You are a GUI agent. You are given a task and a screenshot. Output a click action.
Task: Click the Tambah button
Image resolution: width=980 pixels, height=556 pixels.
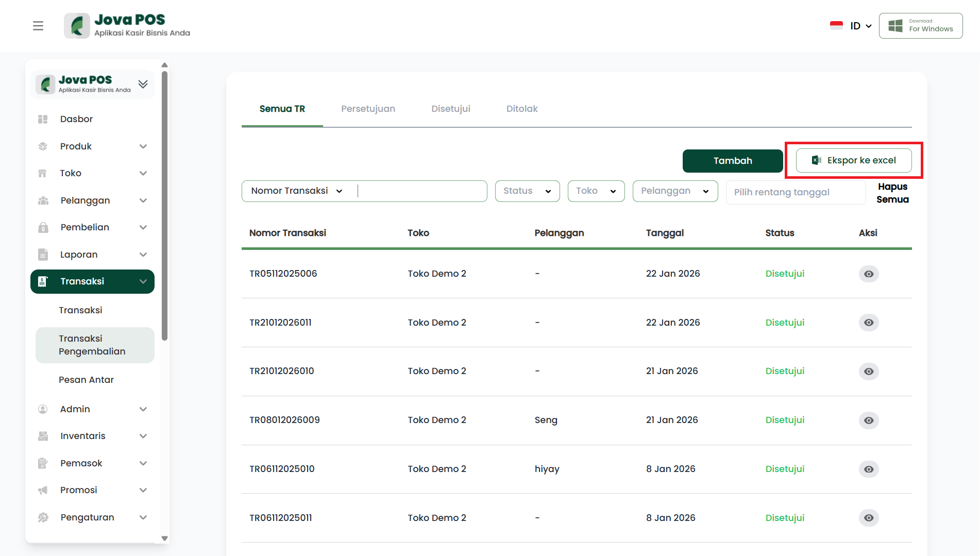click(x=732, y=161)
